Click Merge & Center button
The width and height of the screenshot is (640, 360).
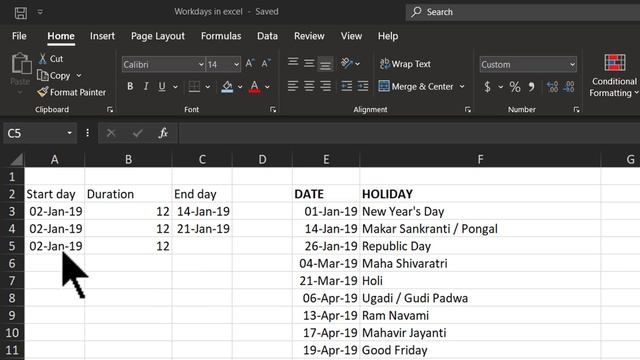tap(416, 87)
